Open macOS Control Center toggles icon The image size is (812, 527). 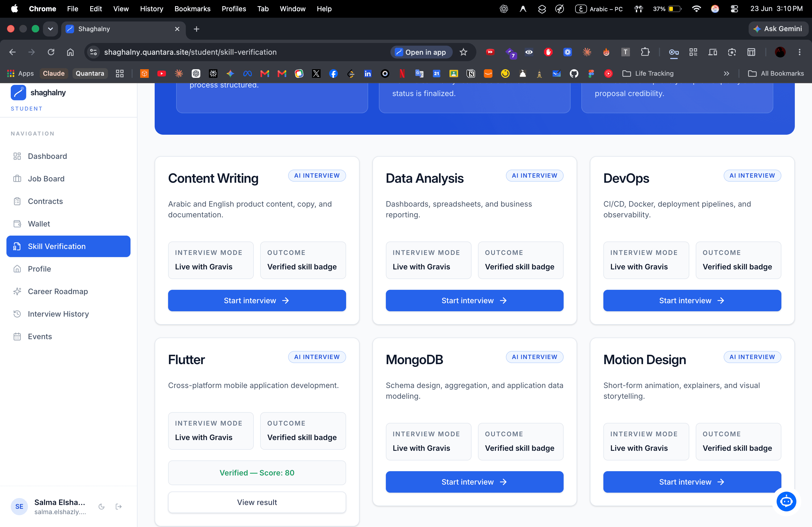click(734, 9)
